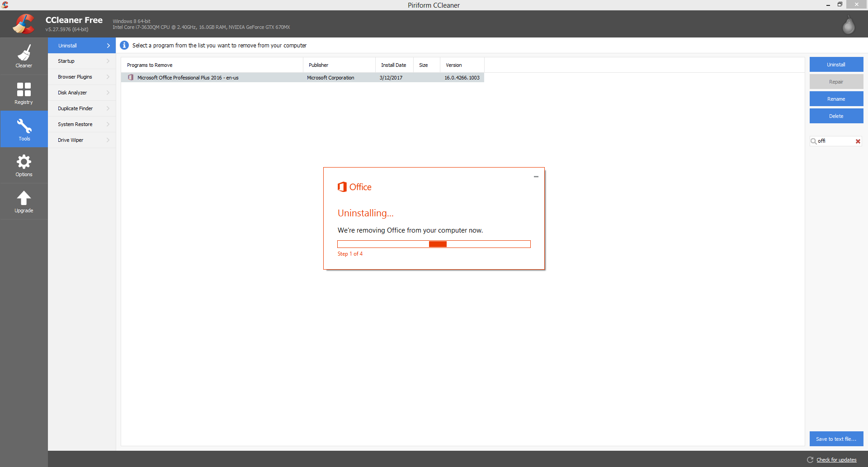Screen dimensions: 868x467
Task: Sort by Programs to Remove column
Action: tap(212, 65)
